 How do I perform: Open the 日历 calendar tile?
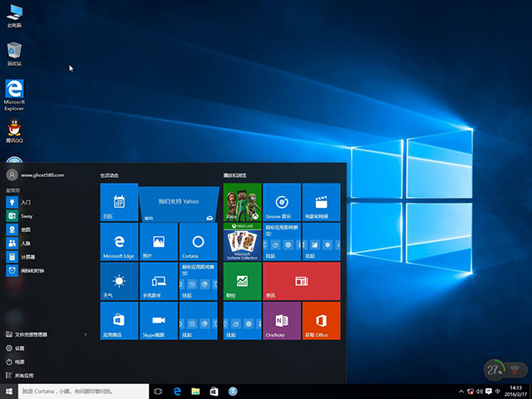point(119,202)
